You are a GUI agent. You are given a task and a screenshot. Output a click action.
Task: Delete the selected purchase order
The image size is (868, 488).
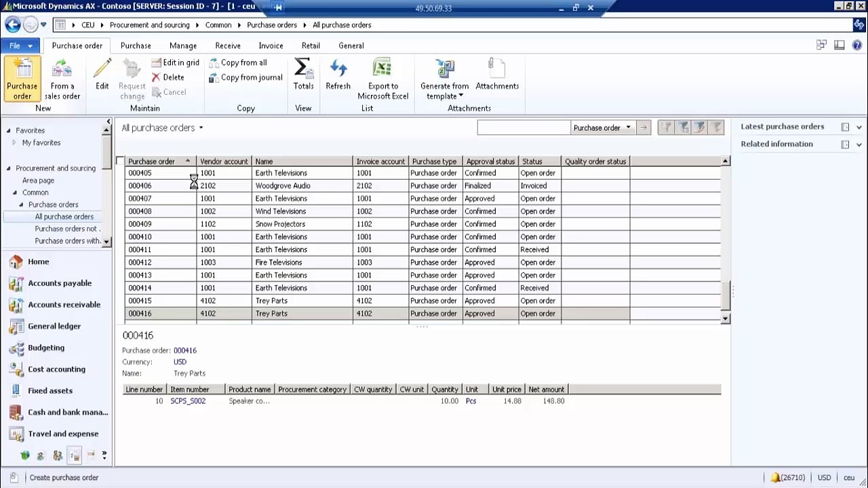(167, 77)
